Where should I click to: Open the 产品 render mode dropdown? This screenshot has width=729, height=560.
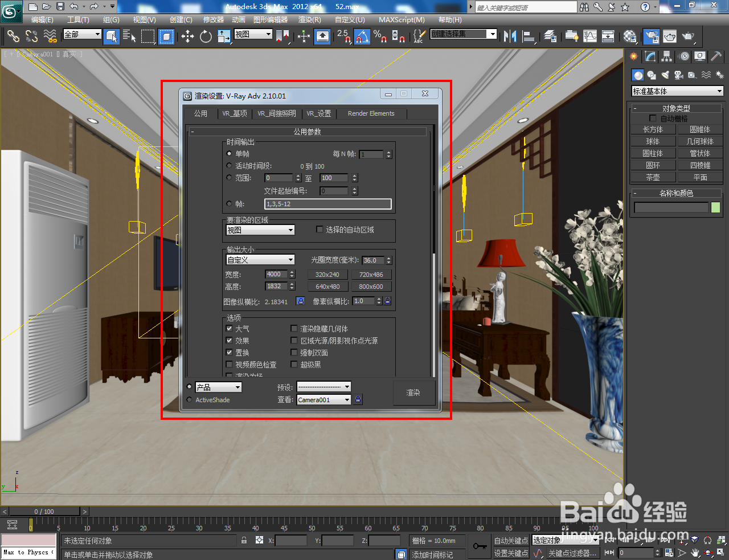219,387
